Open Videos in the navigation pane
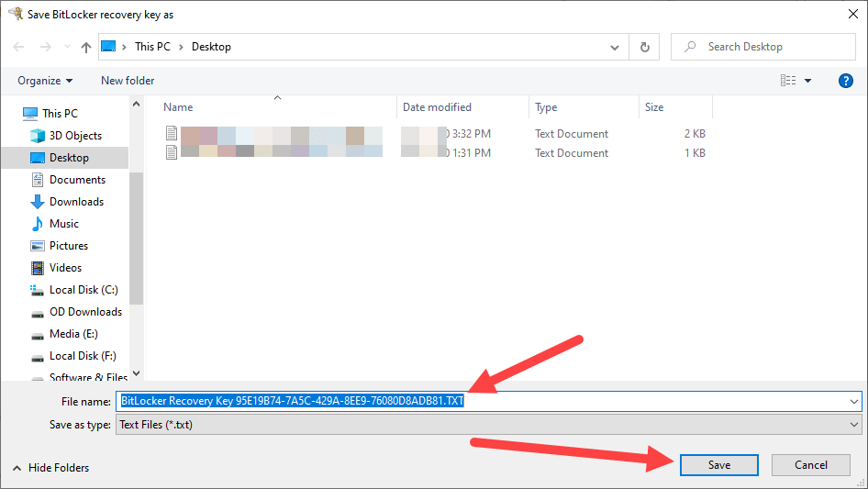This screenshot has width=868, height=489. tap(65, 268)
